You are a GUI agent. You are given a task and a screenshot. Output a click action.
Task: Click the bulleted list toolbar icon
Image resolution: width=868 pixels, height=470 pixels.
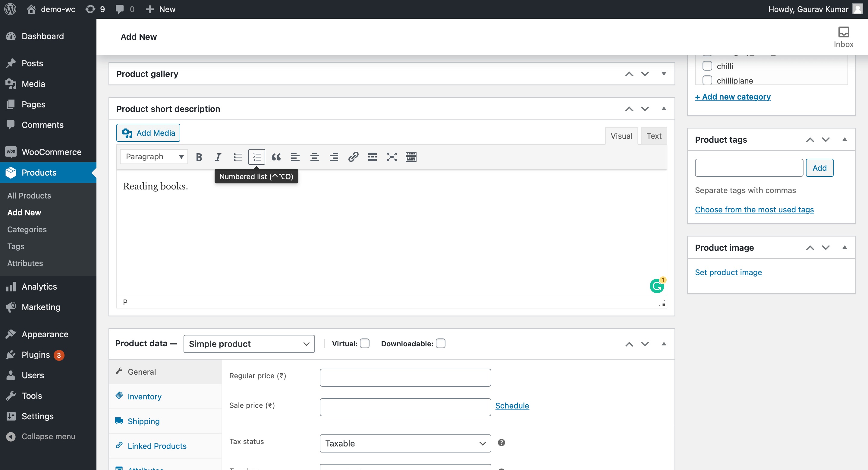(237, 157)
